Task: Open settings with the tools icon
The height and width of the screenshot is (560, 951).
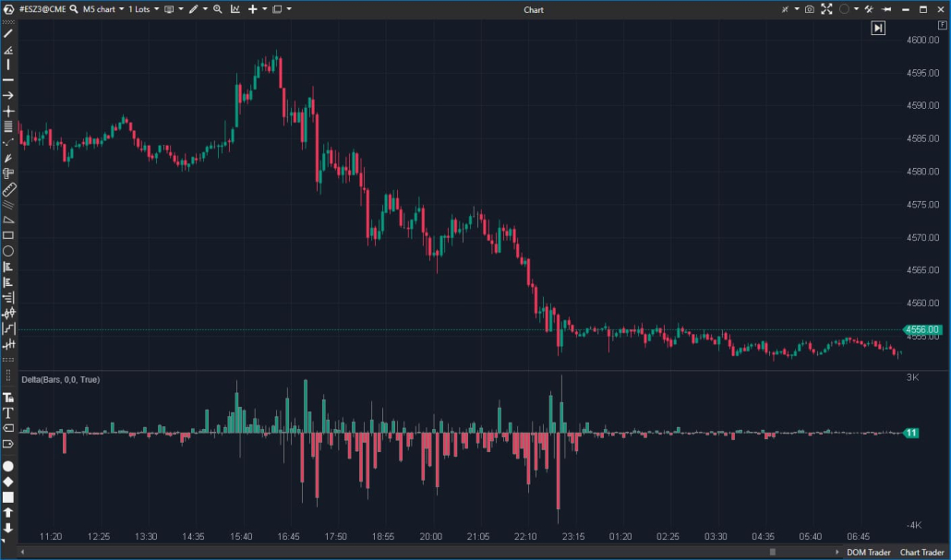Action: (868, 9)
